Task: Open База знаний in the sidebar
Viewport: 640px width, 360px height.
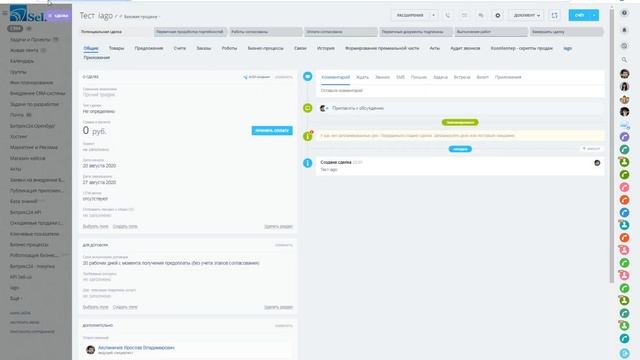Action: point(24,201)
